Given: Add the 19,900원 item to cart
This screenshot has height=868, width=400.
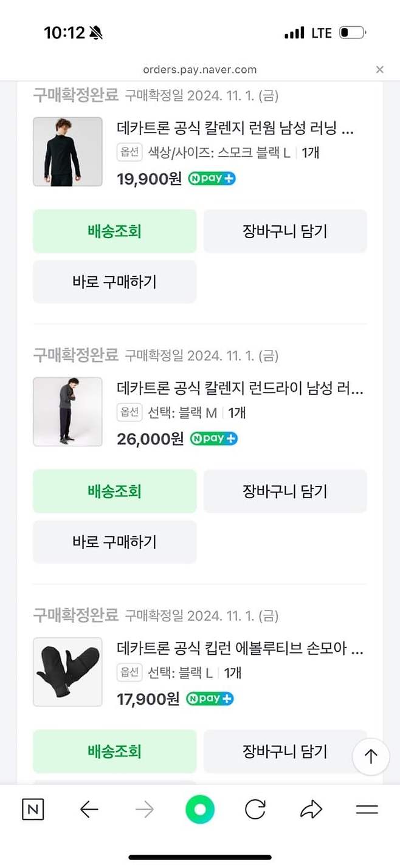Looking at the screenshot, I should click(x=285, y=231).
